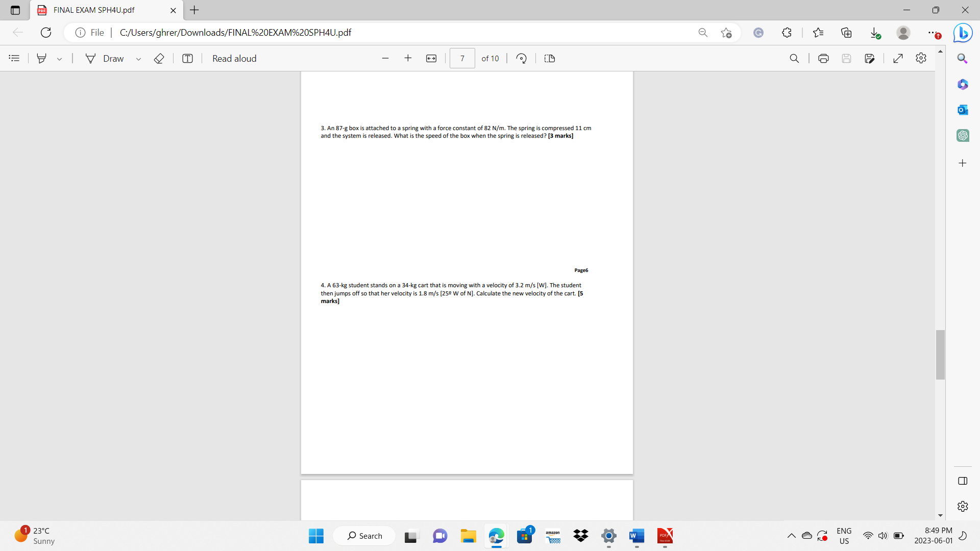The height and width of the screenshot is (551, 980).
Task: Rotate the PDF page
Action: pyautogui.click(x=521, y=58)
